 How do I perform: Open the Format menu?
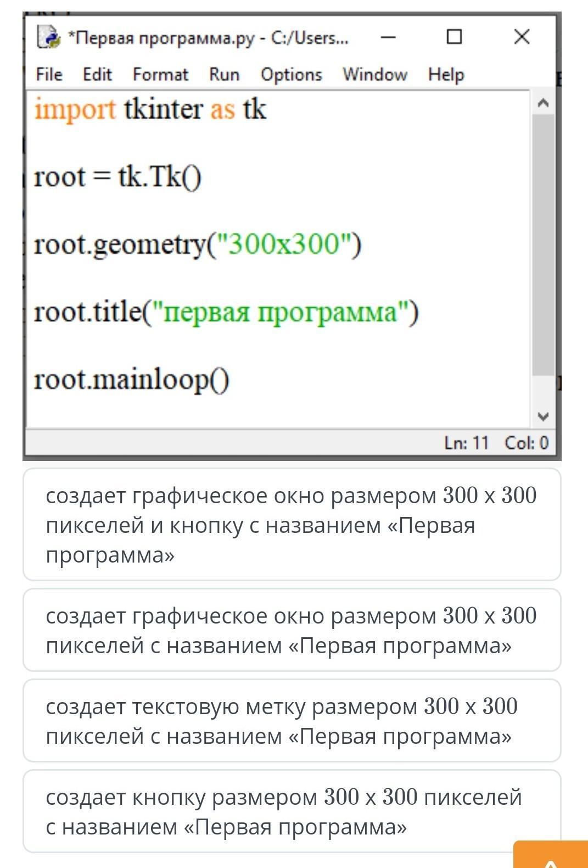click(x=160, y=74)
